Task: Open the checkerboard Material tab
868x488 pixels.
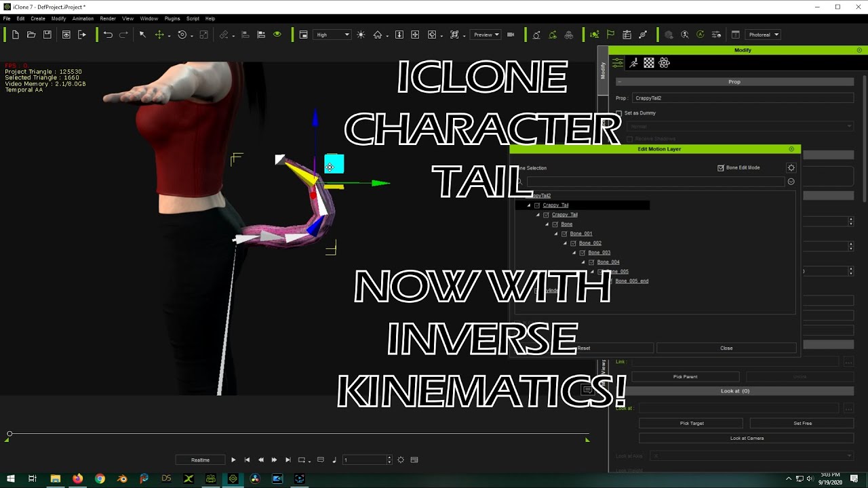Action: tap(649, 62)
